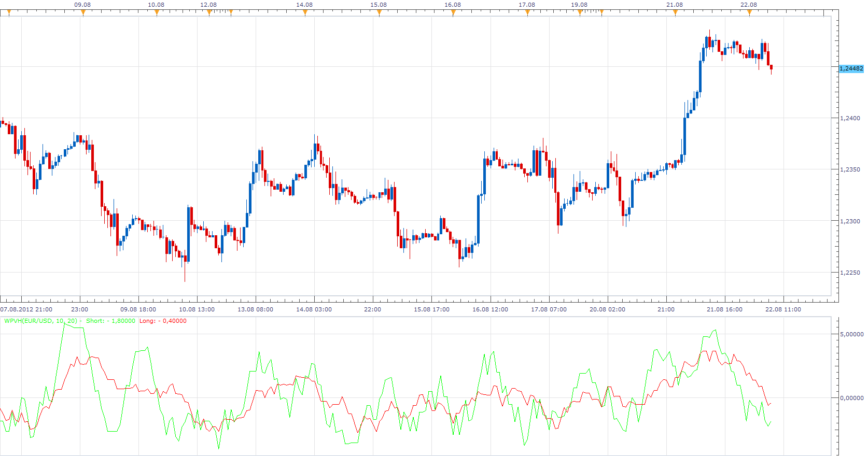Screen dimensions: 868x456
Task: Click the 16.08 12:00 time label
Action: point(490,309)
